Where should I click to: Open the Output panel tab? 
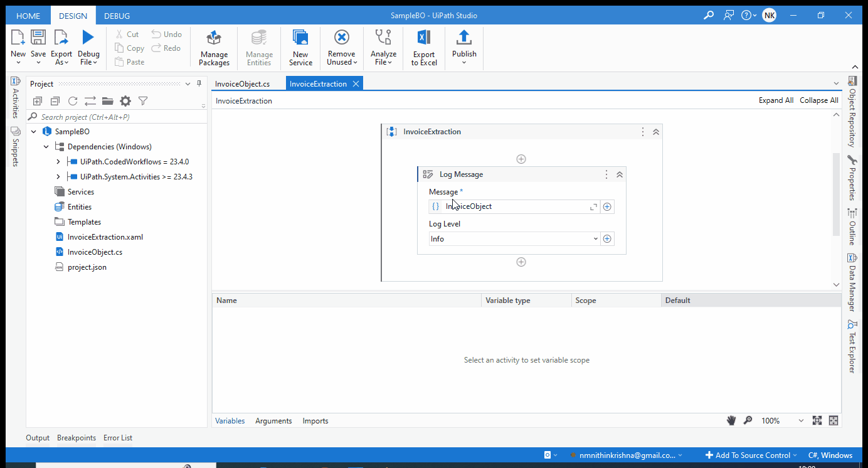coord(38,438)
